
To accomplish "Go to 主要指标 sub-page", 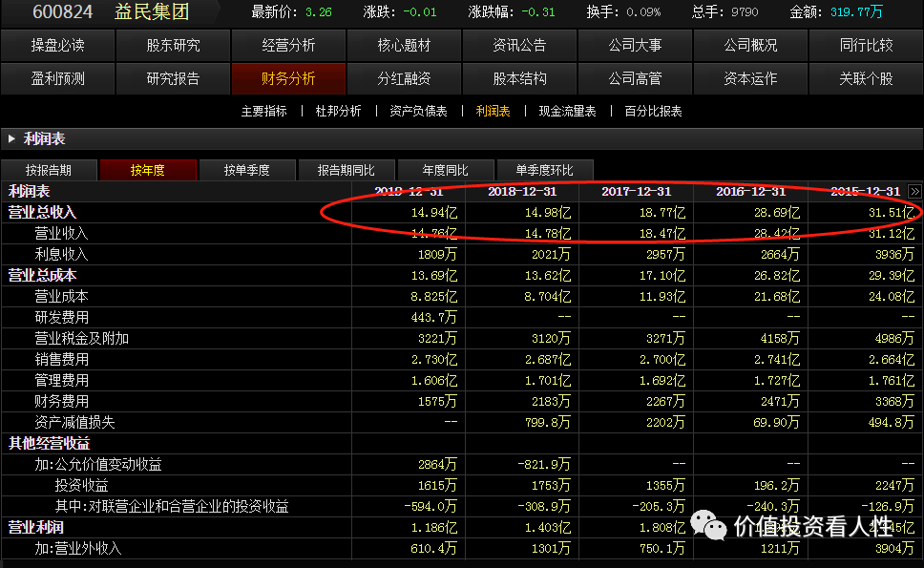I will click(x=264, y=112).
